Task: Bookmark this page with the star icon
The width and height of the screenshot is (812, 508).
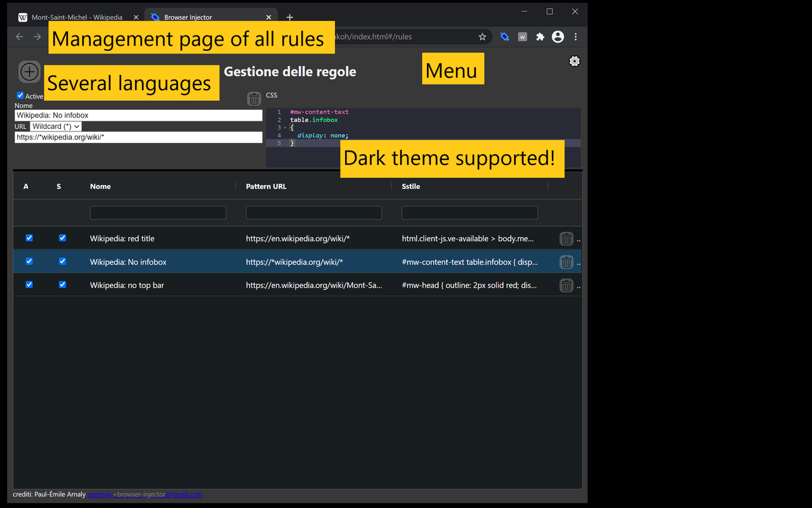Action: pos(482,37)
